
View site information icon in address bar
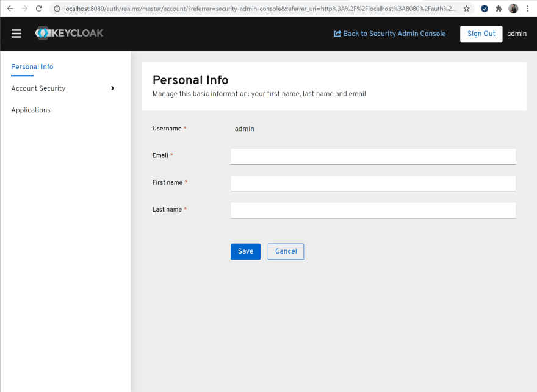57,9
